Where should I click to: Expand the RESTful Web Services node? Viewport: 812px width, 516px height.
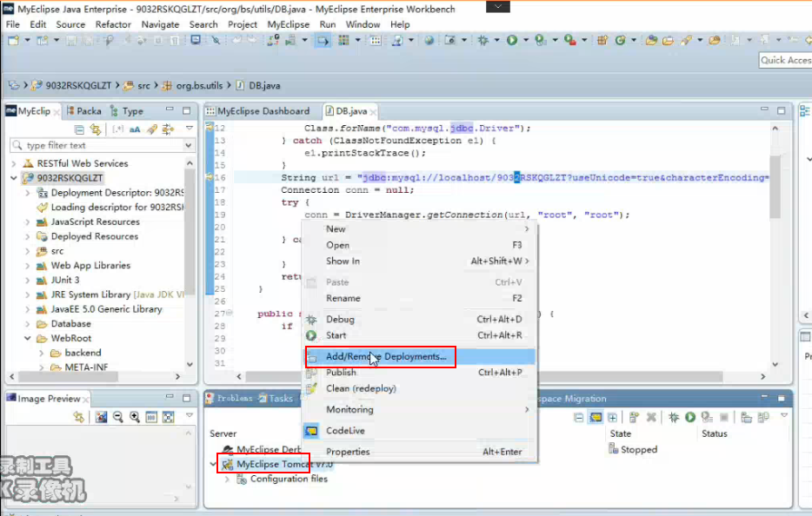pos(13,163)
